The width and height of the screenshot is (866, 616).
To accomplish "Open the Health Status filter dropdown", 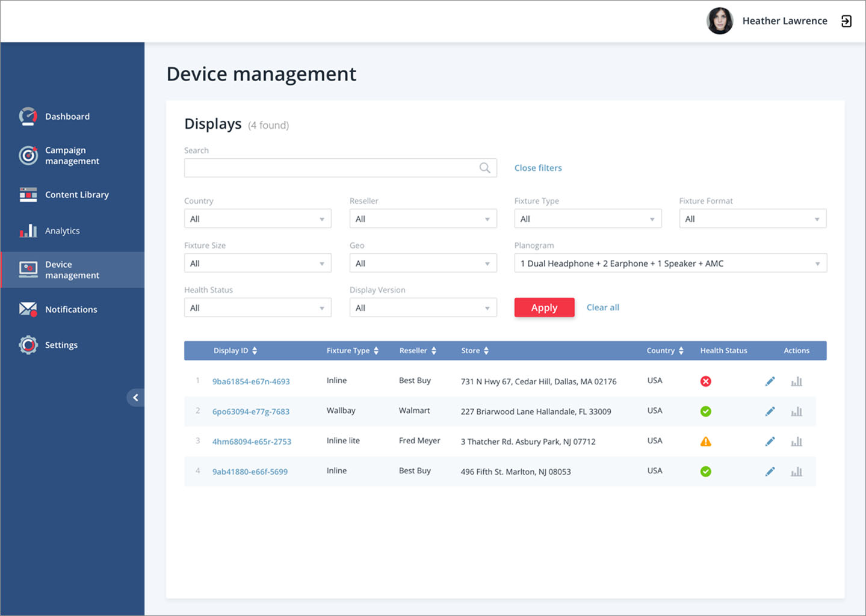I will pos(258,308).
